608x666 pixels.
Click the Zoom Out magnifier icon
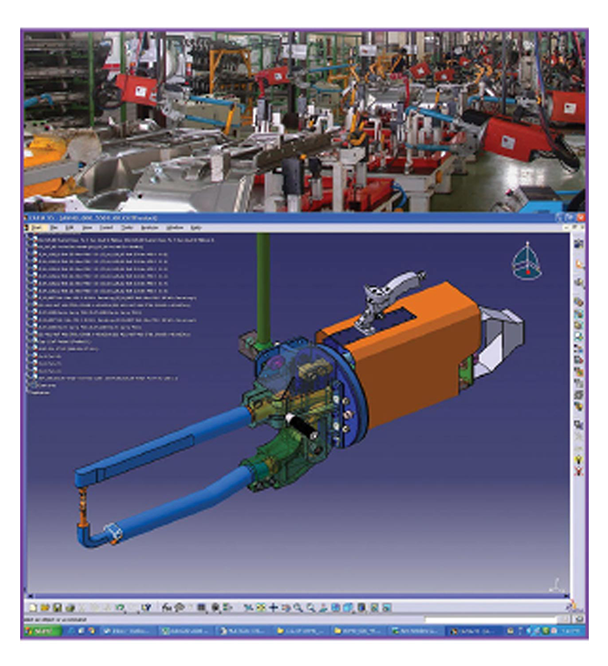(x=311, y=607)
